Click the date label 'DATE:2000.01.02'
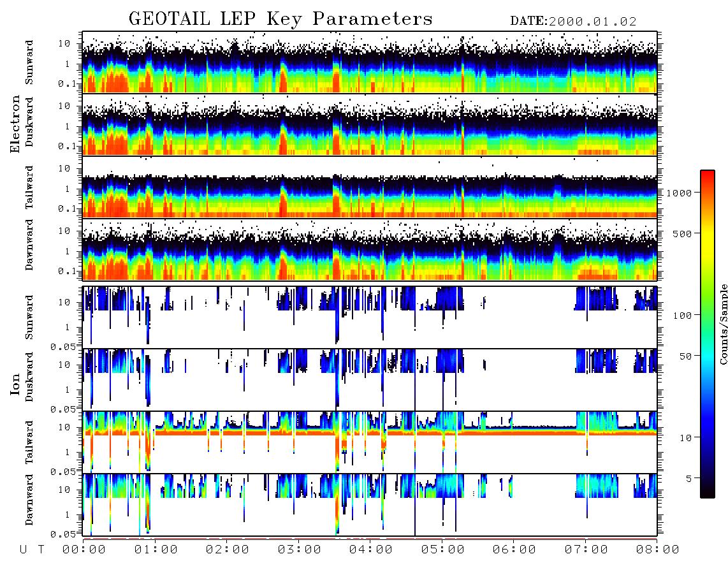Screen dimensions: 728x561 [573, 22]
